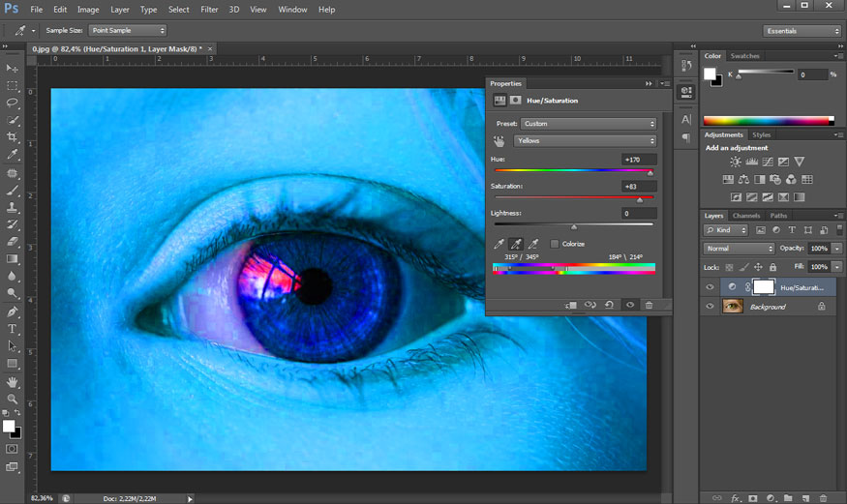Select the Zoom tool in toolbar
The image size is (847, 504).
point(13,399)
